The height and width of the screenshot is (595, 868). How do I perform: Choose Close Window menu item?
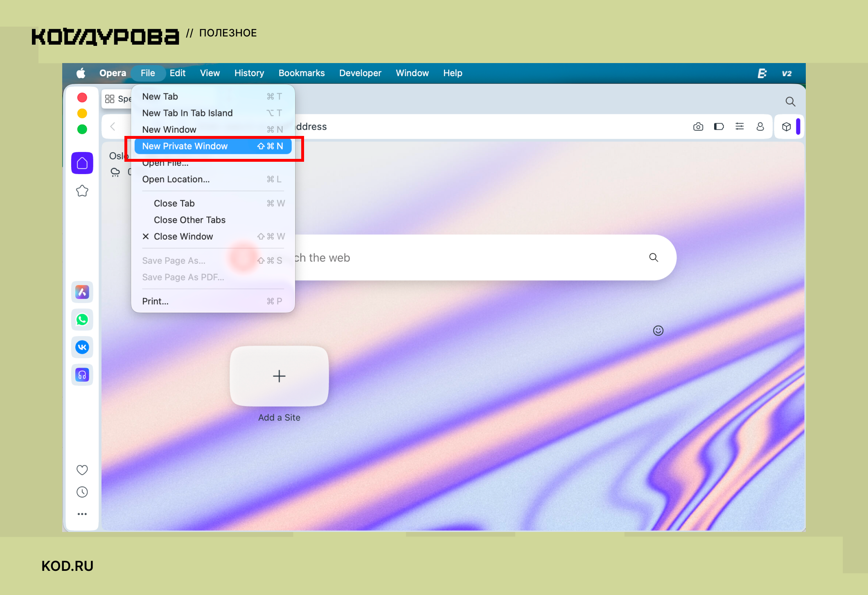[213, 237]
